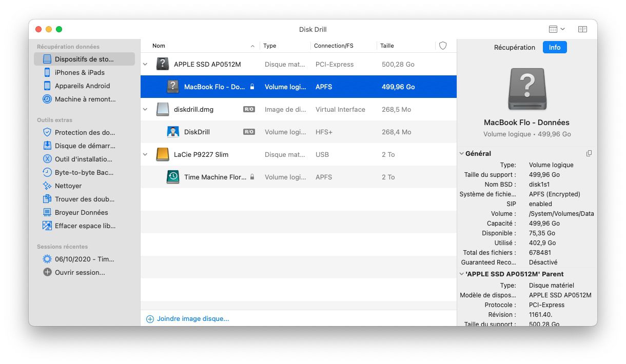Open the Nettoyer cleanup tool
This screenshot has width=626, height=364.
pyautogui.click(x=68, y=186)
